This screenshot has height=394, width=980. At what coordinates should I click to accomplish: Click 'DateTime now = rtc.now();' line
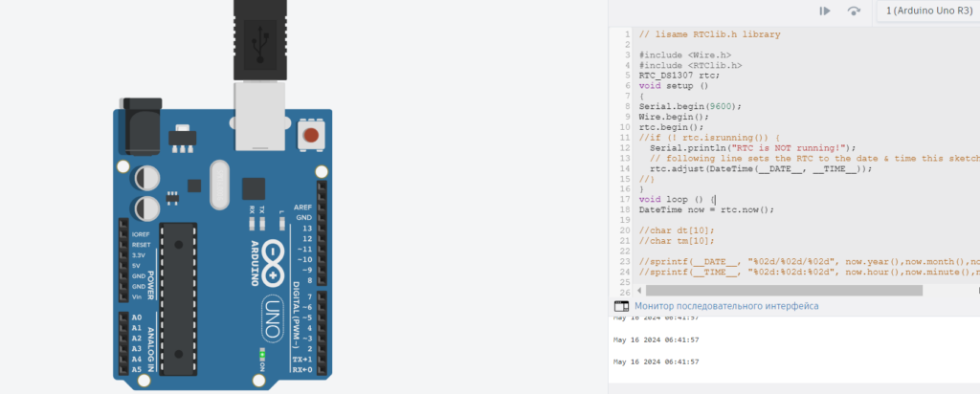(x=706, y=209)
